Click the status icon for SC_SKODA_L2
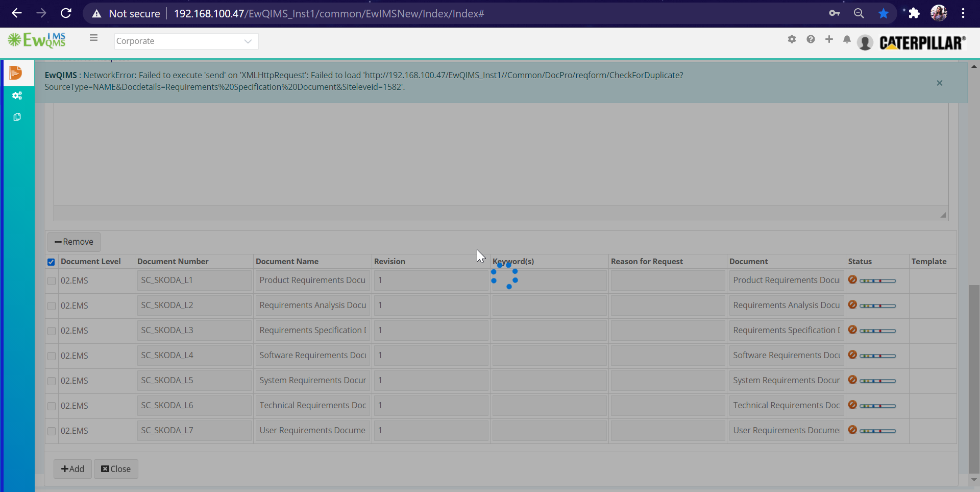 click(852, 304)
